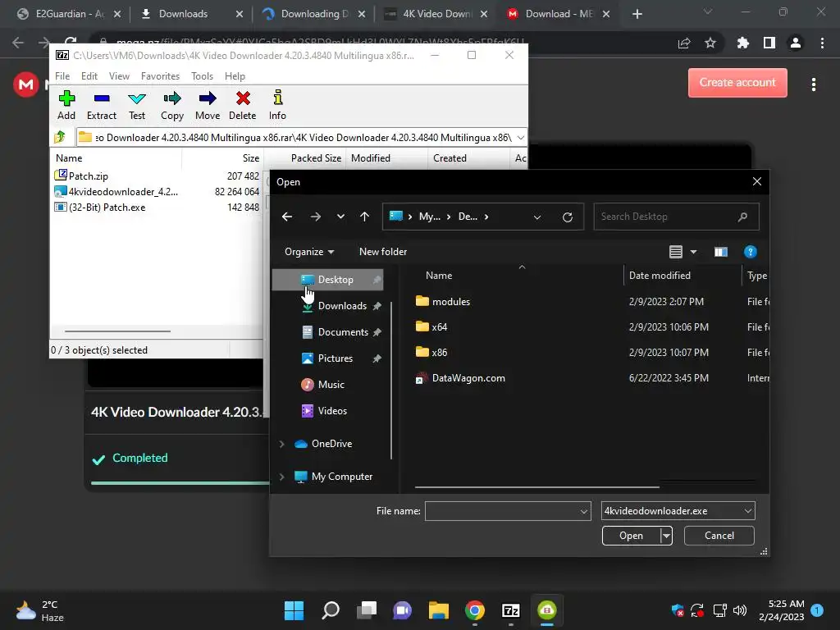The image size is (840, 630).
Task: Expand the address bar path dropdown in Open dialog
Action: (537, 217)
